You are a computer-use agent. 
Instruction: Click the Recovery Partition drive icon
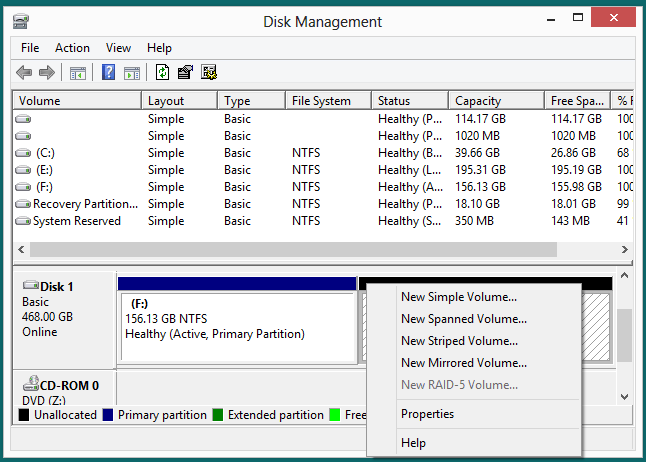tap(23, 204)
